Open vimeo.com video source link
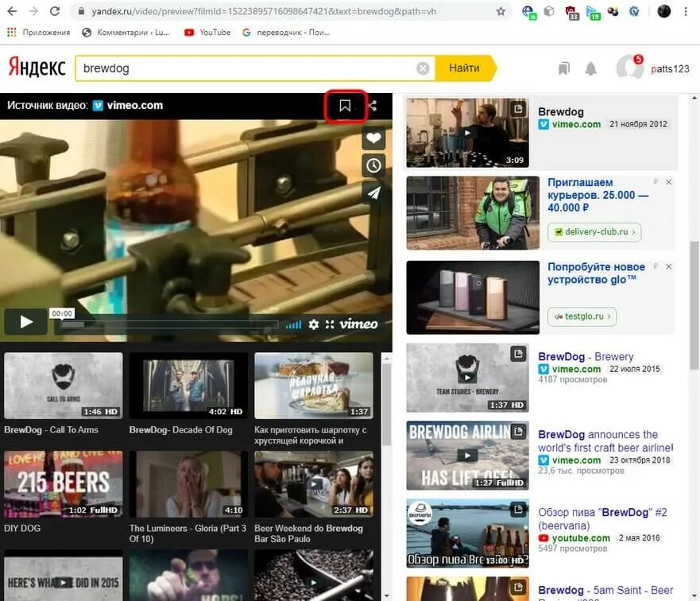Screen dimensions: 700x601 click(x=128, y=106)
